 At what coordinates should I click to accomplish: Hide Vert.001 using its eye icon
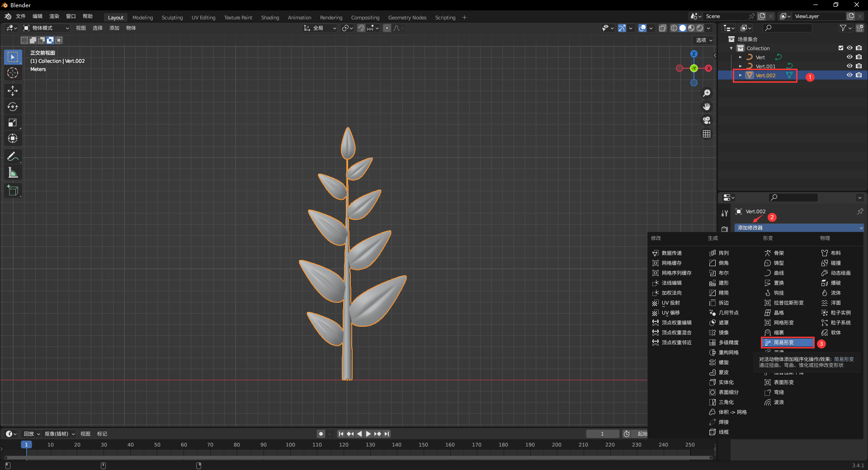click(849, 66)
